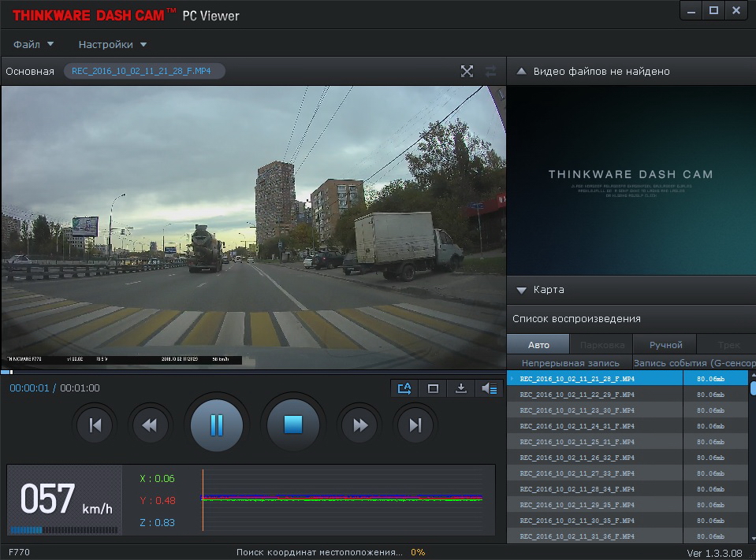
Task: Pause the video playback
Action: tap(217, 425)
